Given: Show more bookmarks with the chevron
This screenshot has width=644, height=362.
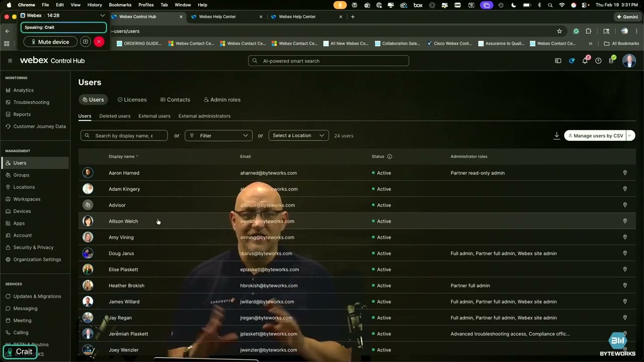Looking at the screenshot, I should 591,44.
